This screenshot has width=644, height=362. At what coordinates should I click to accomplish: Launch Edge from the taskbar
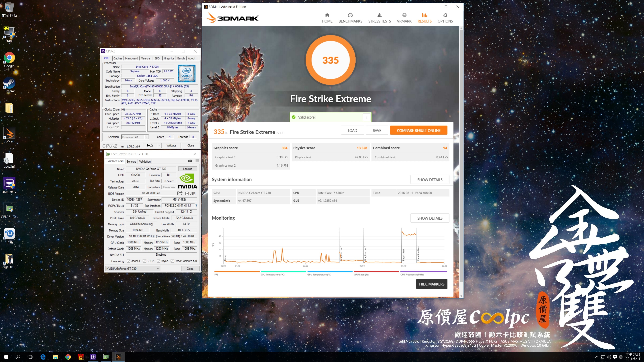pyautogui.click(x=43, y=357)
